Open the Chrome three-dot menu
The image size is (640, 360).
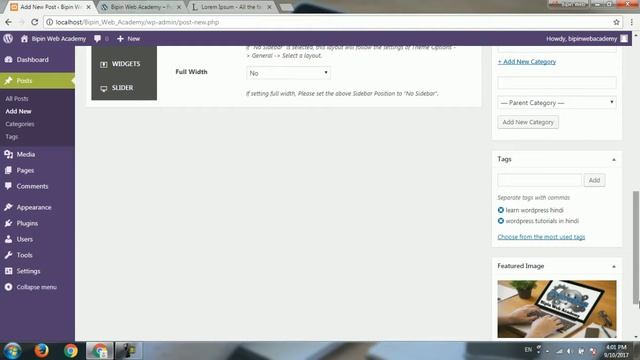pos(631,22)
